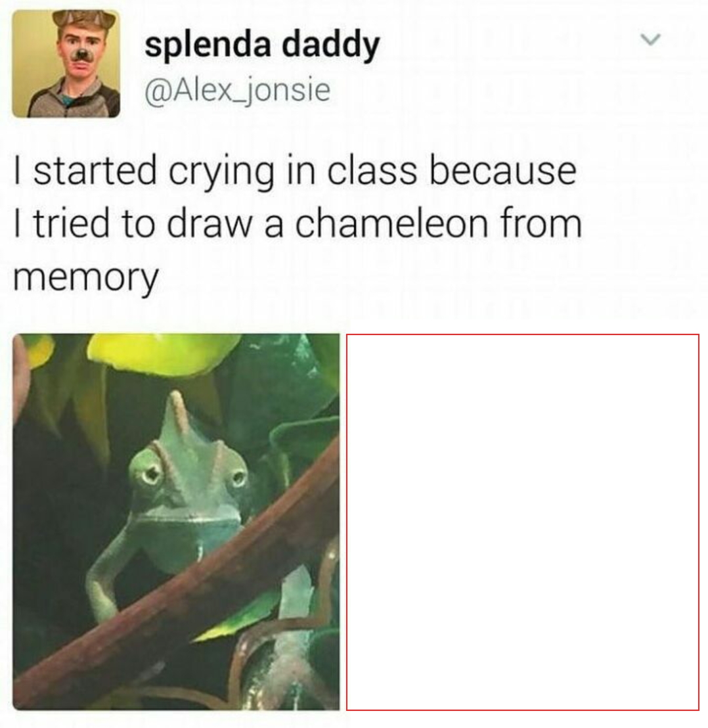708x728 pixels.
Task: Select the tweet text about crying in class
Action: point(298,224)
